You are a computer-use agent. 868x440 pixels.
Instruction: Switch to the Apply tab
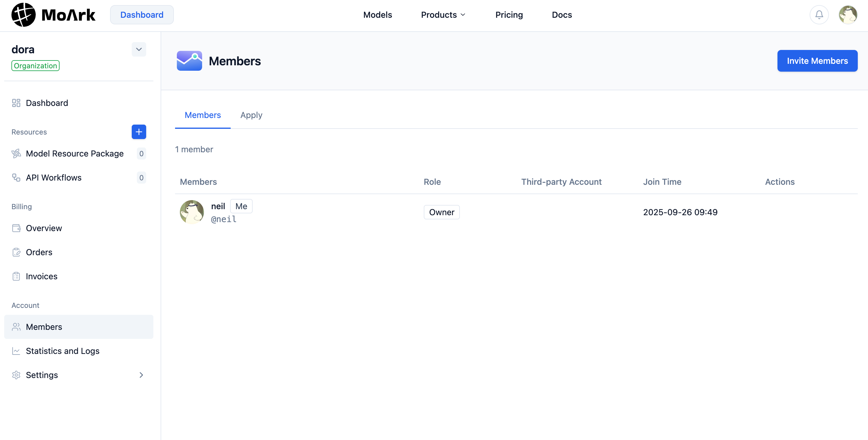point(251,115)
